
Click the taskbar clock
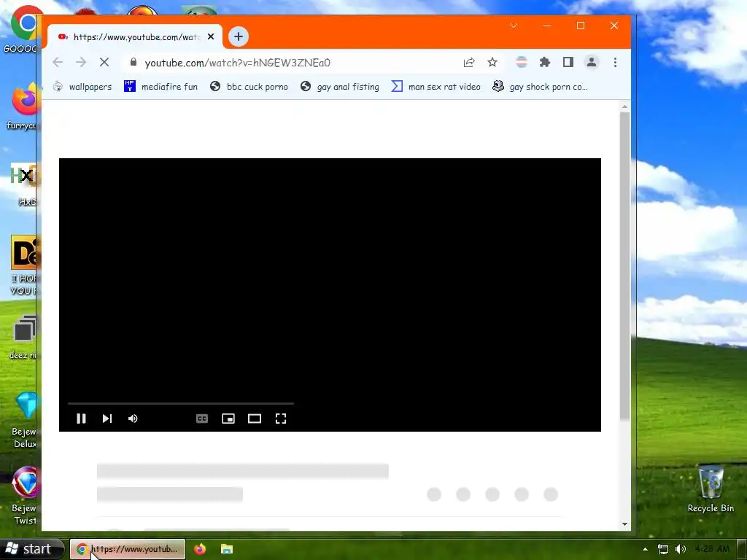tap(712, 549)
